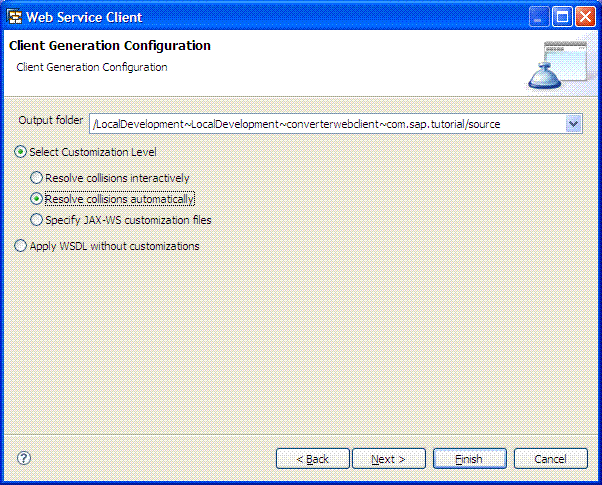Image resolution: width=602 pixels, height=485 pixels.
Task: Minimize the Web Service Client window
Action: pos(539,16)
